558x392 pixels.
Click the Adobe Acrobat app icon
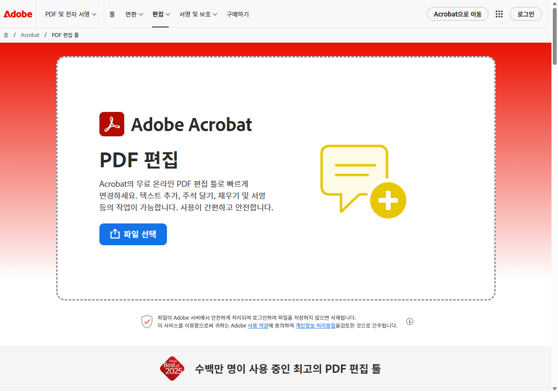point(112,124)
